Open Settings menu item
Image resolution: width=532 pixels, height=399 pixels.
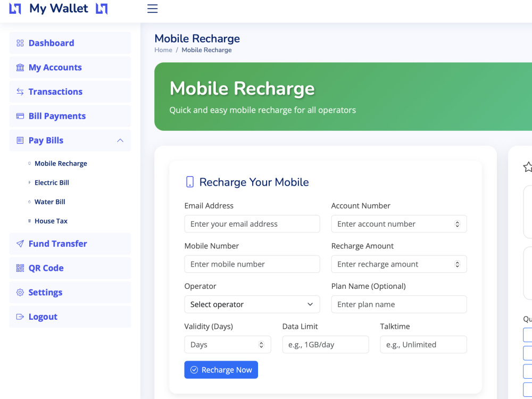(70, 293)
